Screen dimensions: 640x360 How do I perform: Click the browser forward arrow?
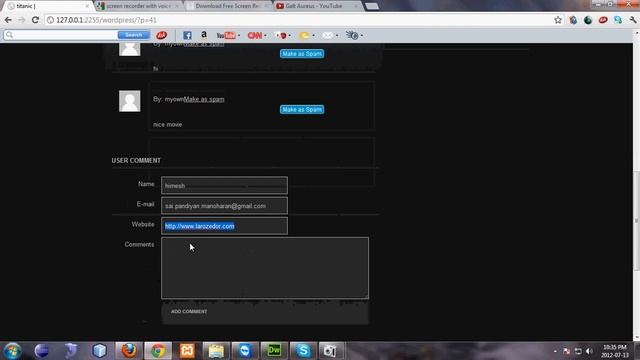click(x=22, y=20)
